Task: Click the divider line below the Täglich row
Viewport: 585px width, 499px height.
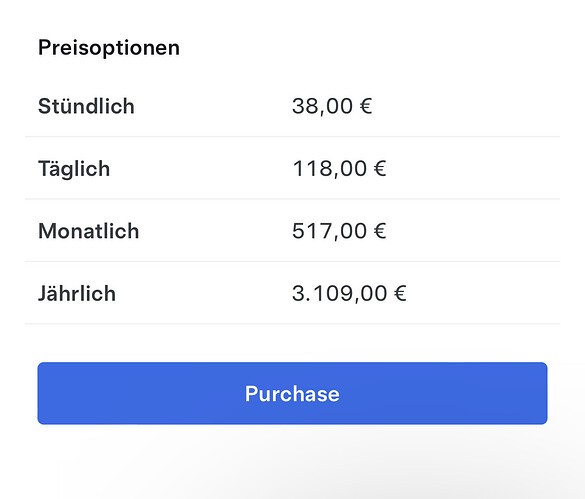Action: point(292,199)
